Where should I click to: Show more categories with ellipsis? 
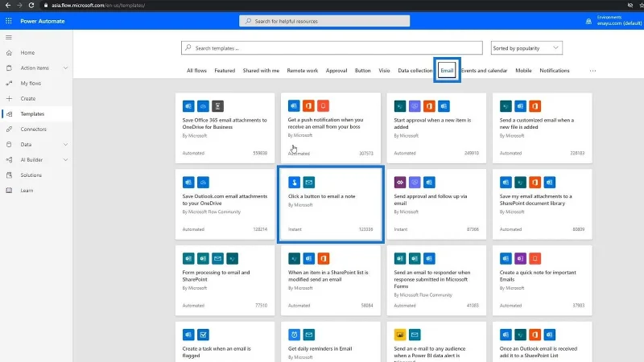[x=592, y=71]
